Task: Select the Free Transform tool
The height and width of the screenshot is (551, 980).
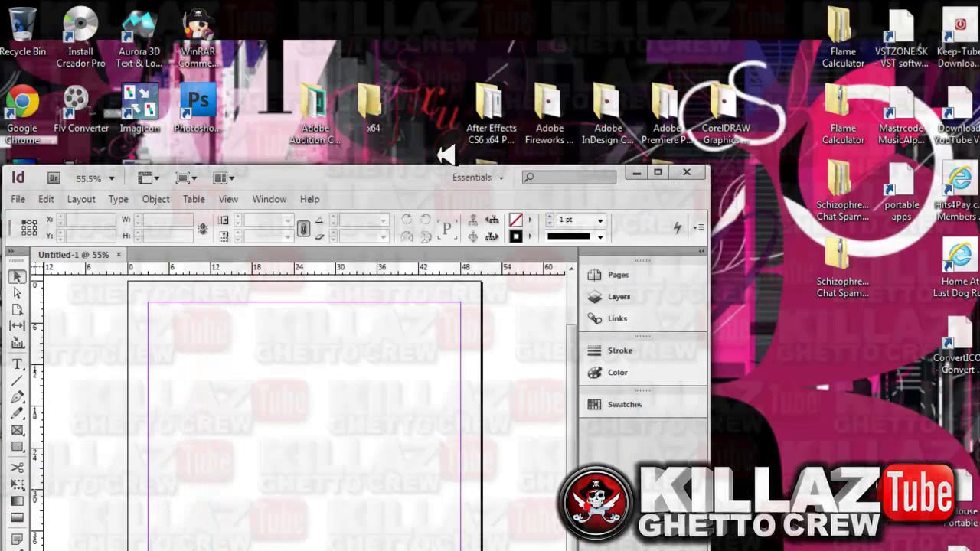Action: 17,484
